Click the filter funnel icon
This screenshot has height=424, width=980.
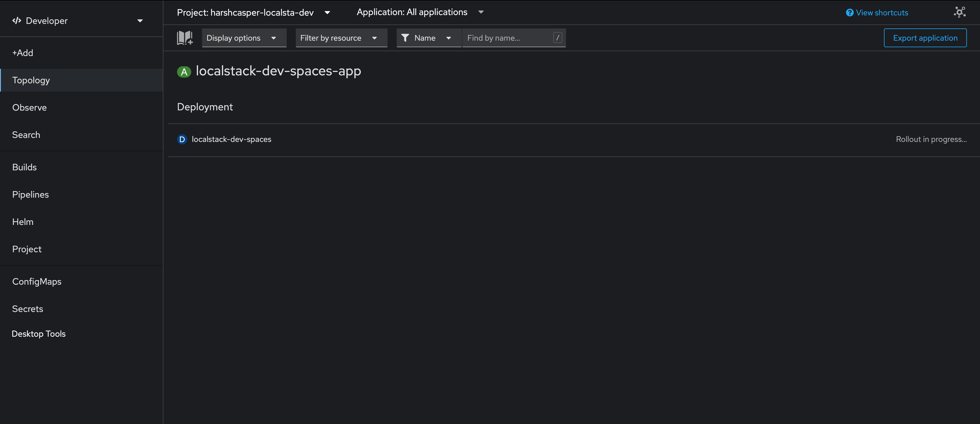[405, 38]
